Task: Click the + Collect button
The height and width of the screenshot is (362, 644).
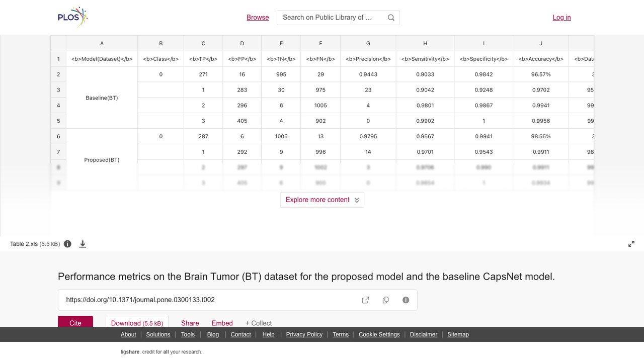Action: (259, 323)
